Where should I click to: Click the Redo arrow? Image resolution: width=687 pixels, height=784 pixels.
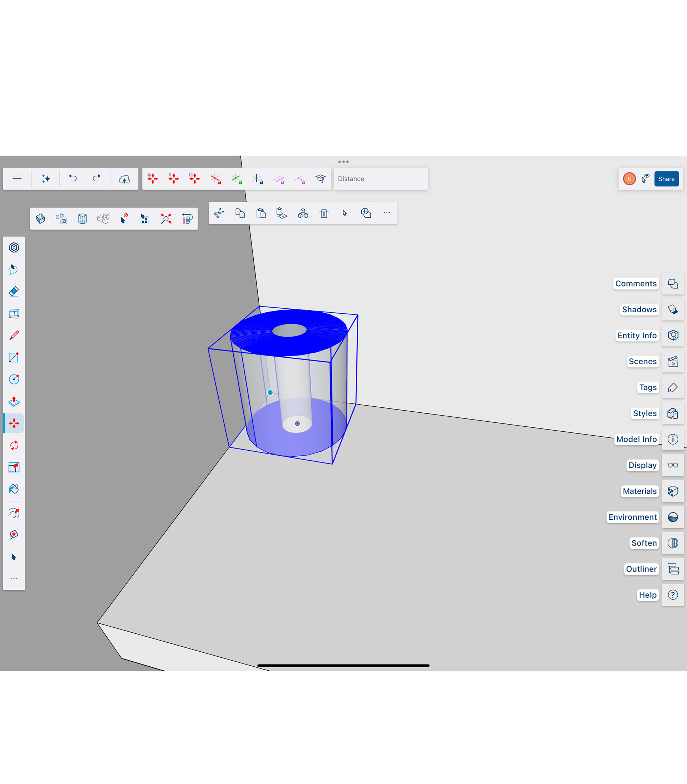(x=97, y=178)
